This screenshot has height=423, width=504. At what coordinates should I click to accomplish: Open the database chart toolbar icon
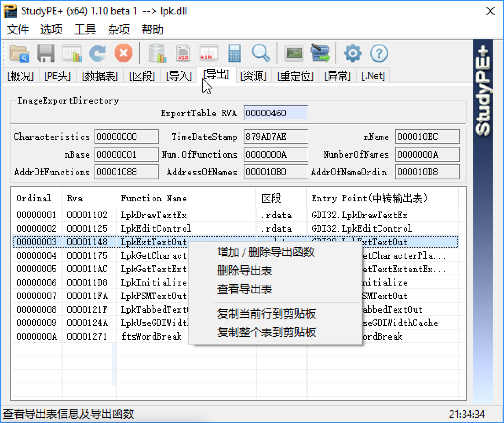(x=157, y=53)
